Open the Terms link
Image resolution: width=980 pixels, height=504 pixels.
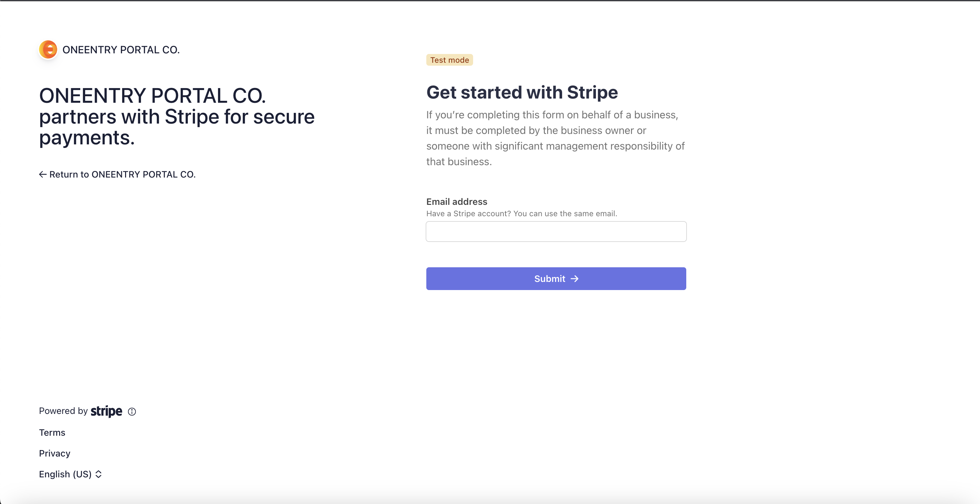click(x=52, y=433)
